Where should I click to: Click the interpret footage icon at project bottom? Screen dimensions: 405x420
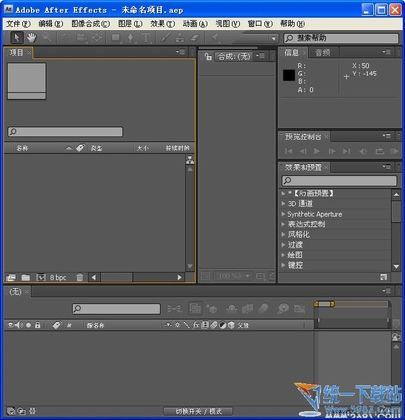tap(11, 277)
